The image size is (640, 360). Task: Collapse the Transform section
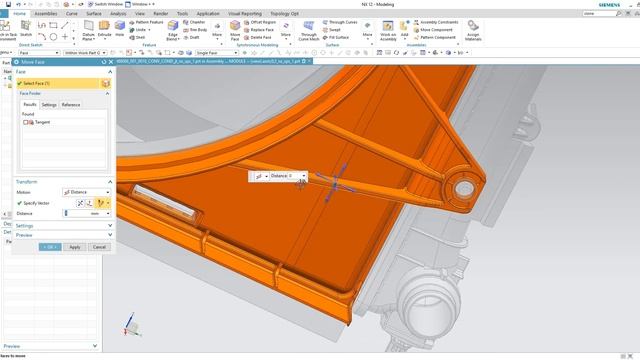pos(110,182)
